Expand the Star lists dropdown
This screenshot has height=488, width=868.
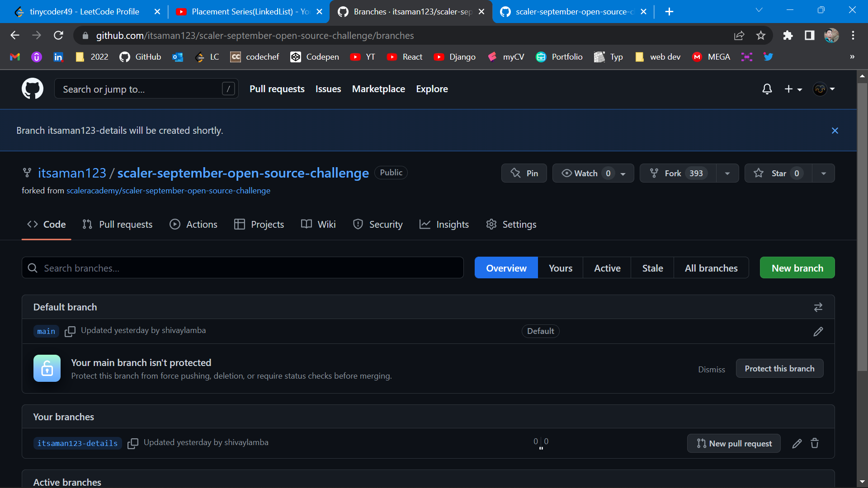tap(823, 173)
